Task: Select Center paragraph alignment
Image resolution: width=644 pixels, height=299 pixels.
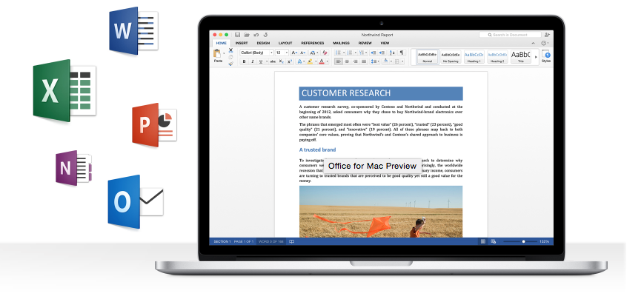Action: [347, 61]
